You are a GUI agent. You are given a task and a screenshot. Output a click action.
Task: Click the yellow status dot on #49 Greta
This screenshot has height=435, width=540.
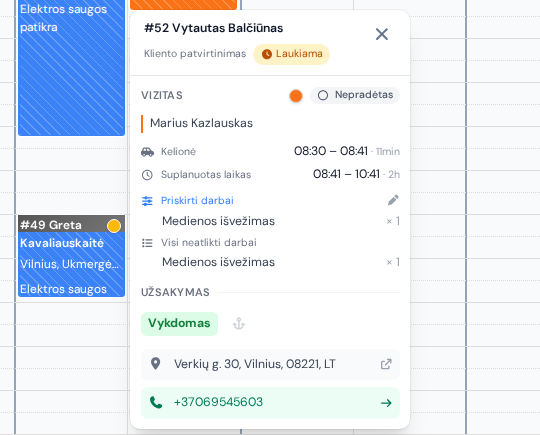click(114, 226)
